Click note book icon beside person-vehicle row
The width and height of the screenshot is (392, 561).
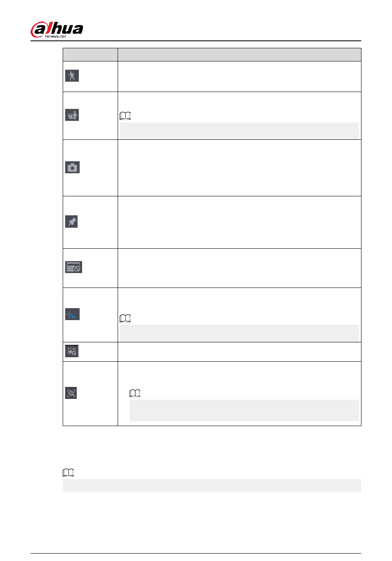[x=125, y=116]
